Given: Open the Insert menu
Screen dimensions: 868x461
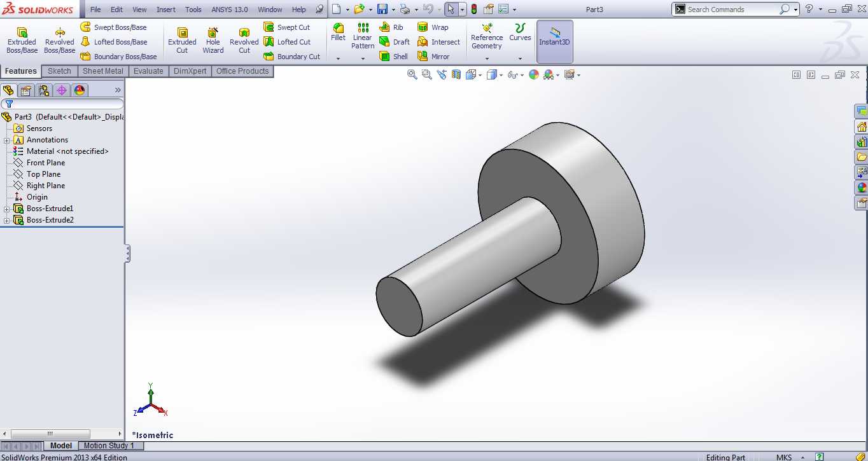Looking at the screenshot, I should [x=166, y=10].
